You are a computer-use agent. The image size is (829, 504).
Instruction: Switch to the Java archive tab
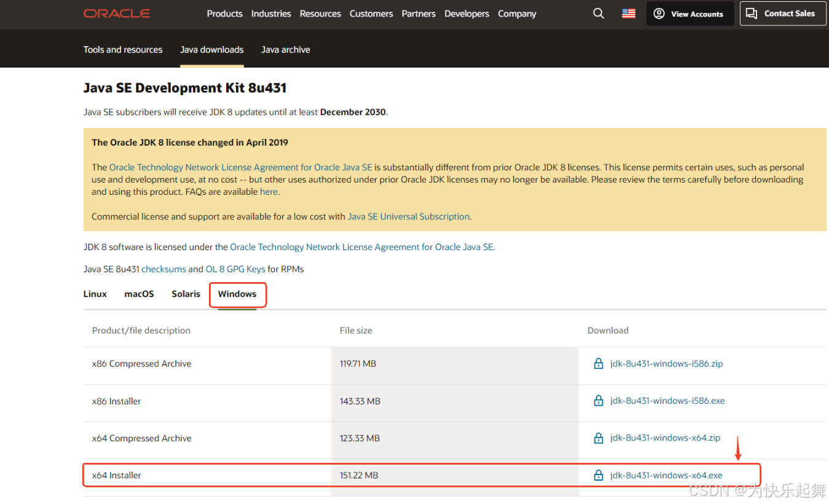pyautogui.click(x=286, y=50)
